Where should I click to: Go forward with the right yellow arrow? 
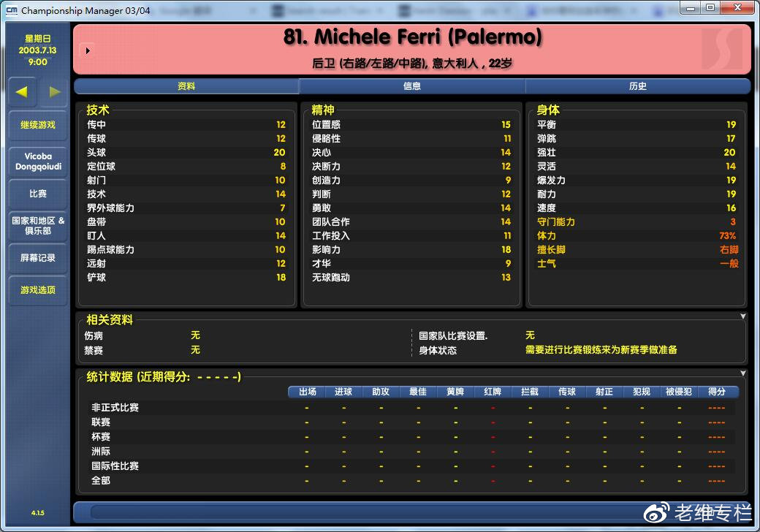click(x=54, y=91)
